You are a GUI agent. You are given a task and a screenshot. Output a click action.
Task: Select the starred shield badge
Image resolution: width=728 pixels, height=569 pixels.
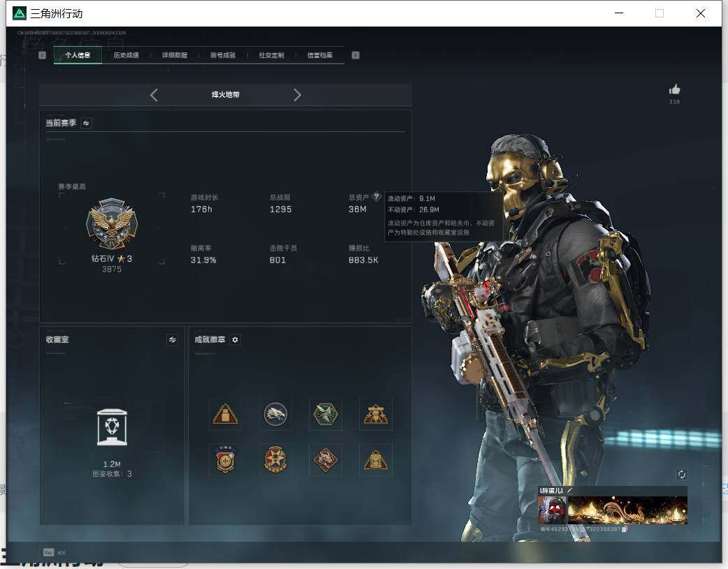(x=226, y=459)
